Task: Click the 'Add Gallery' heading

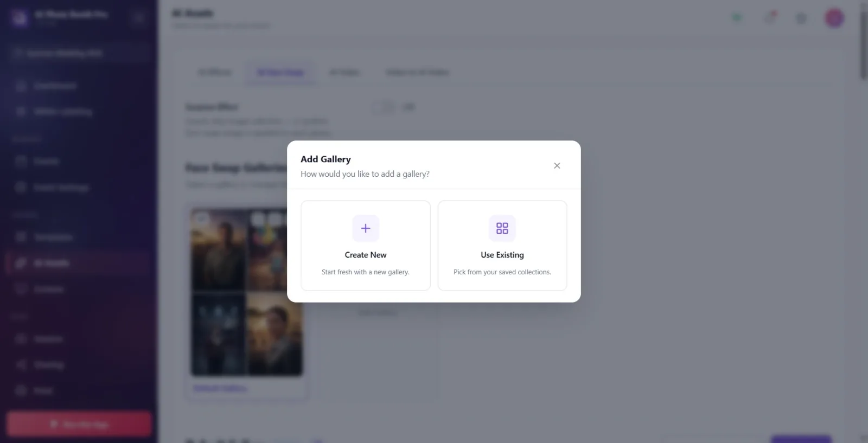Action: (325, 159)
